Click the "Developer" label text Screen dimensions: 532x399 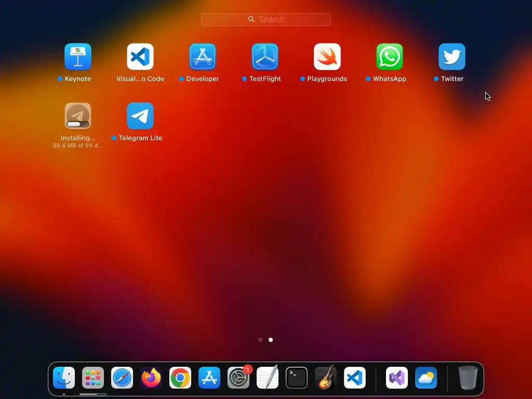coord(203,79)
